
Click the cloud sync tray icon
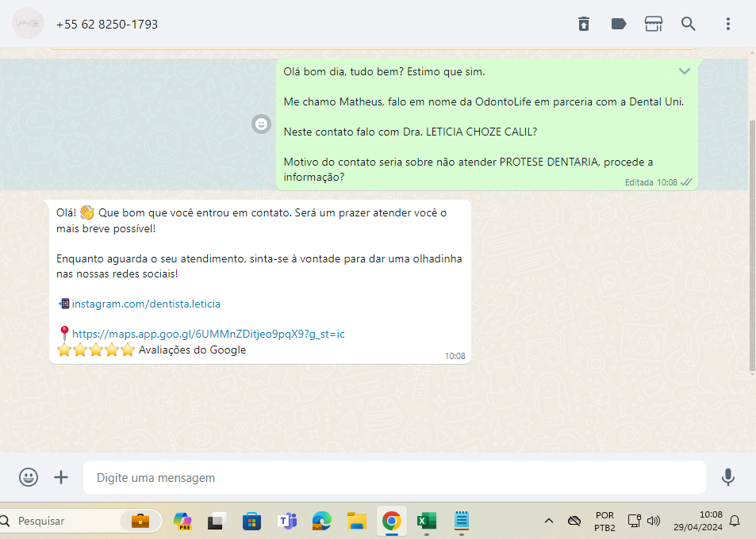click(x=574, y=521)
